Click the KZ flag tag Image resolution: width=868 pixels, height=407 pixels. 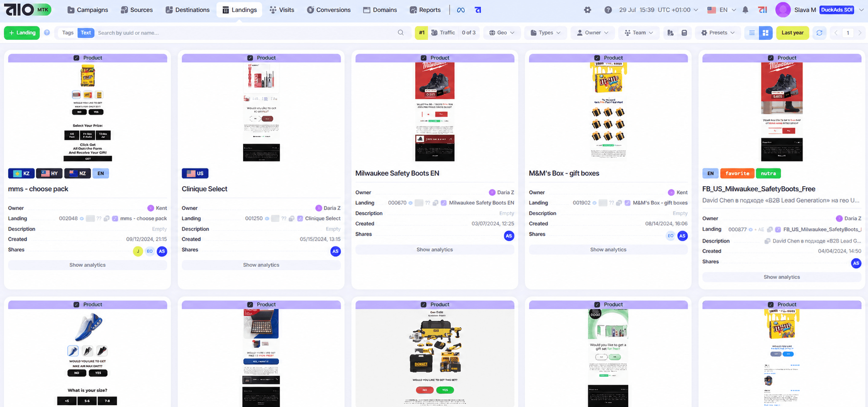[21, 173]
